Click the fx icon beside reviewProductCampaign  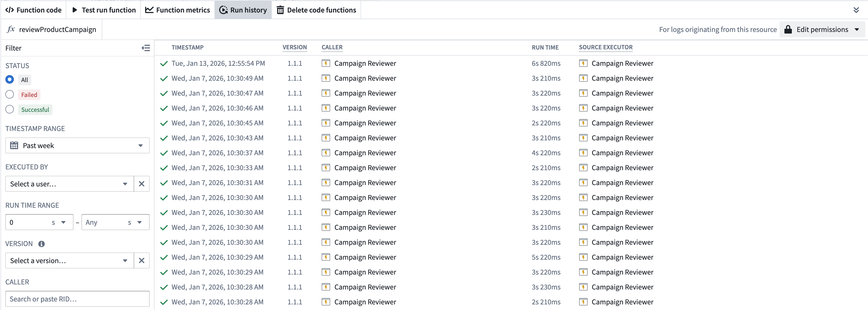(11, 29)
